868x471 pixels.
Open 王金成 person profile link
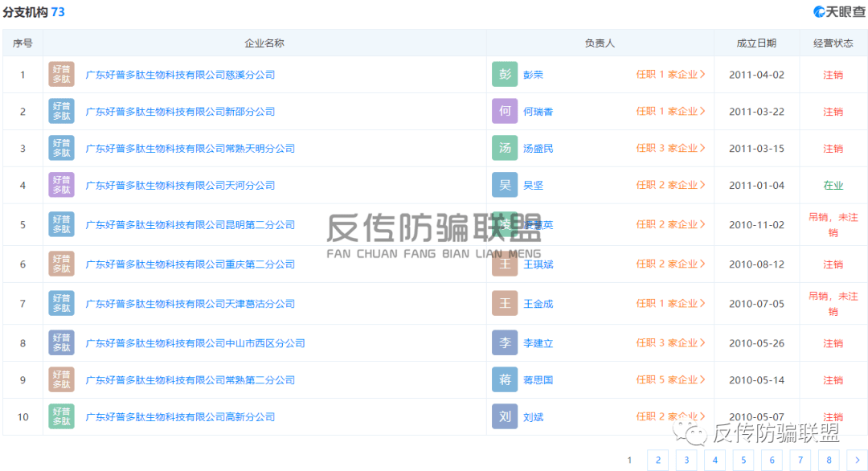538,304
